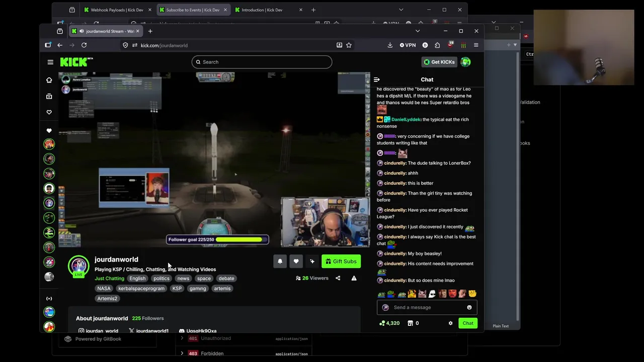Screen dimensions: 644x362
Task: Click the jourdan_world Instagram link
Action: (98, 331)
